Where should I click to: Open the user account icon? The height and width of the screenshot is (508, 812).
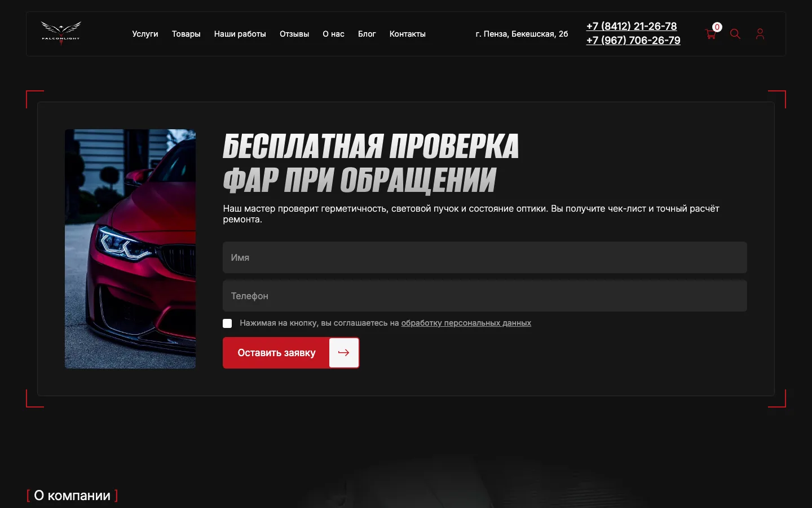point(760,34)
